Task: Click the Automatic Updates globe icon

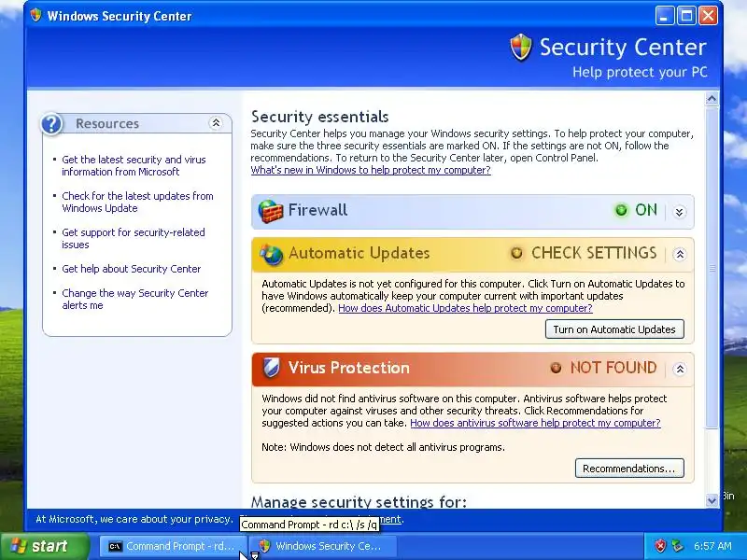Action: (x=271, y=254)
